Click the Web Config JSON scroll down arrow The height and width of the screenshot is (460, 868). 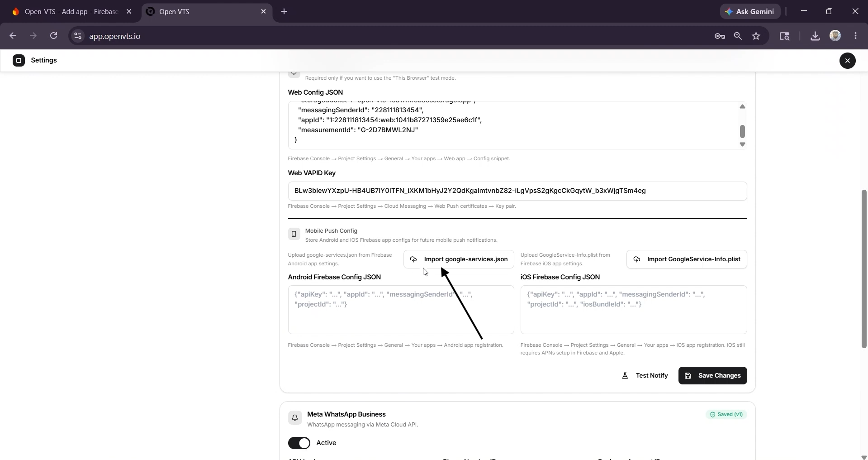tap(742, 144)
